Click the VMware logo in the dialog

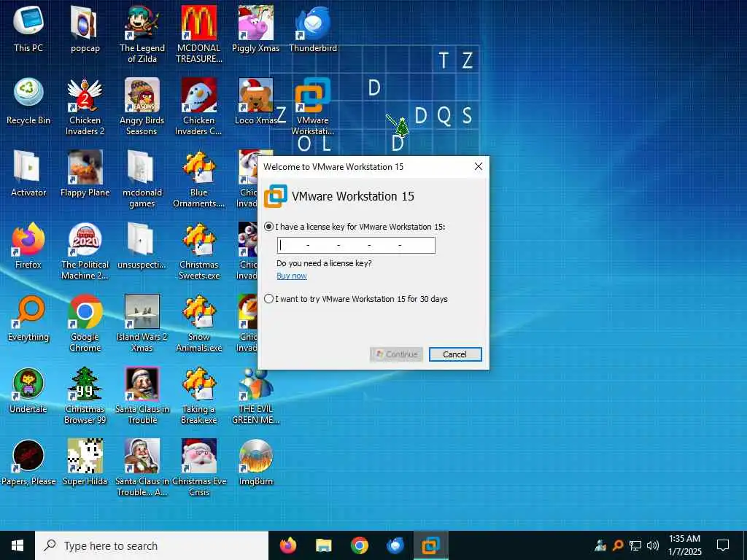[x=276, y=196]
